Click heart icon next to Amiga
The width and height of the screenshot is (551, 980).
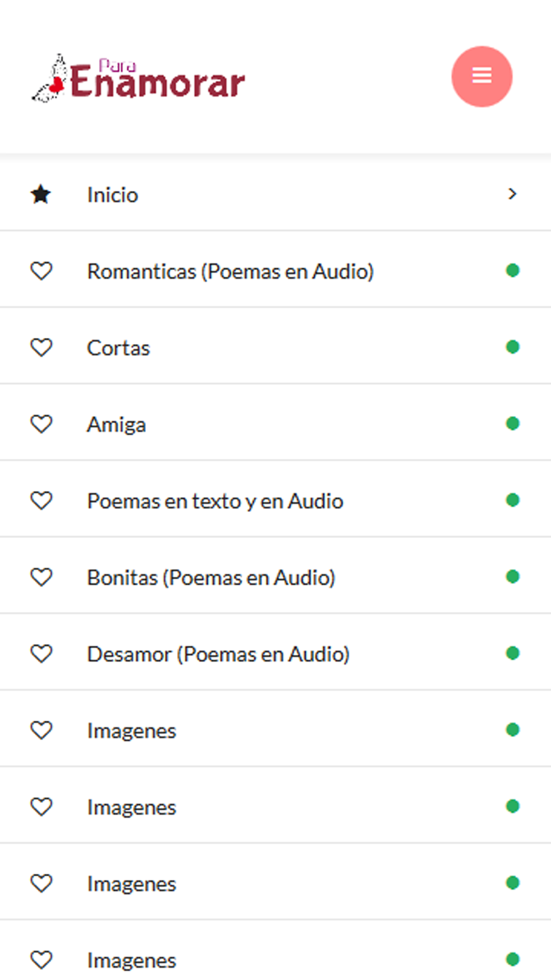pyautogui.click(x=41, y=424)
